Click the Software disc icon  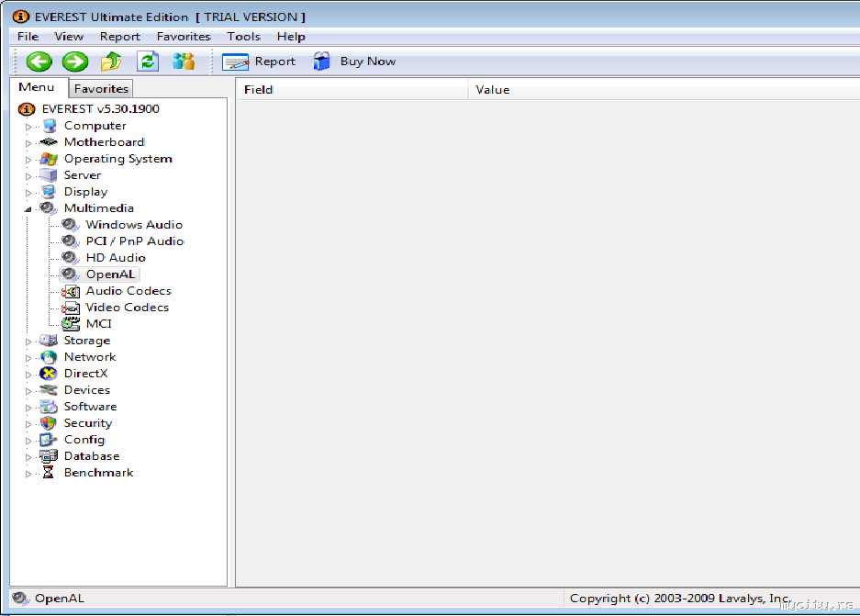[x=49, y=407]
